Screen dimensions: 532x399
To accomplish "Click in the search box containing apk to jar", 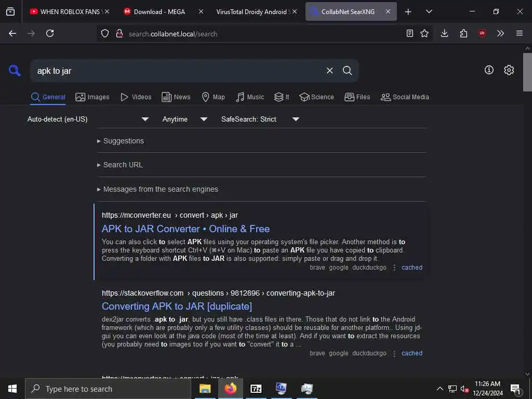I will (177, 71).
